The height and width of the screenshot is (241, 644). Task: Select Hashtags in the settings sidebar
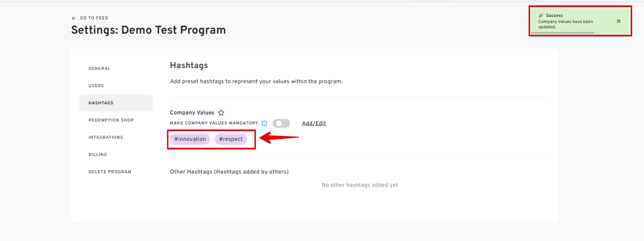pyautogui.click(x=101, y=103)
